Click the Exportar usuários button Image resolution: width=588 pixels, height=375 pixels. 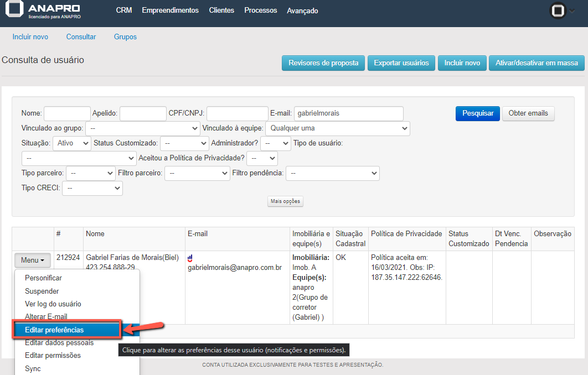(401, 63)
